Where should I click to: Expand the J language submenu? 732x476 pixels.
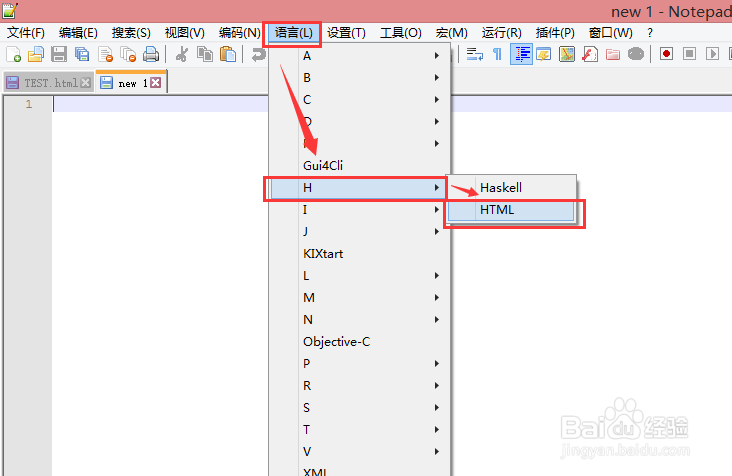point(359,231)
